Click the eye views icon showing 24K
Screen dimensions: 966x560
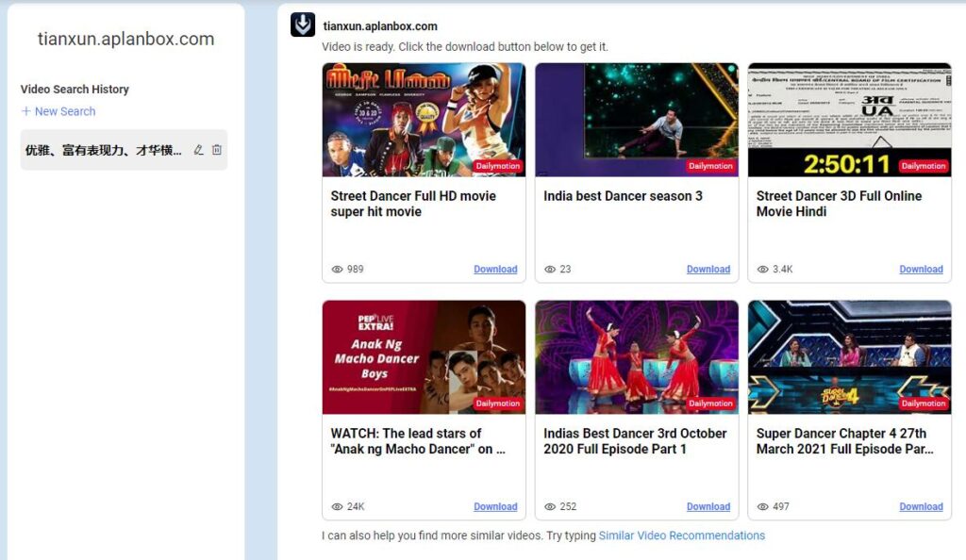click(337, 506)
